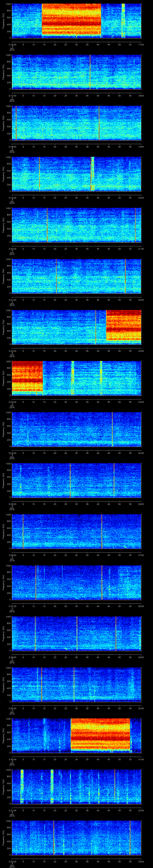Select the red spike near 11 s in 2:27:00 spectrogram
The image size is (153, 868).
click(36, 582)
